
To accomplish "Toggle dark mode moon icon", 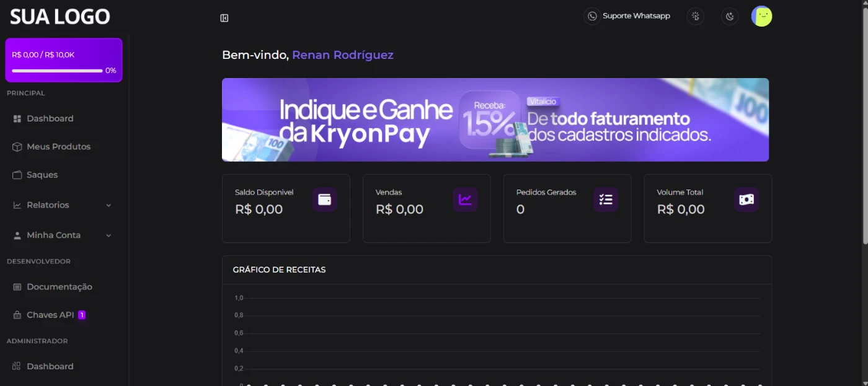I will click(730, 16).
